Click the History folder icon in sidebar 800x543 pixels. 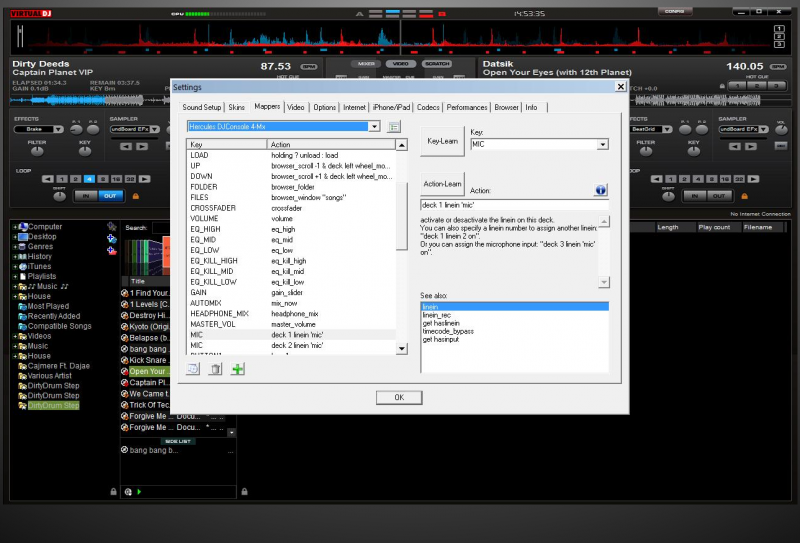pos(21,256)
